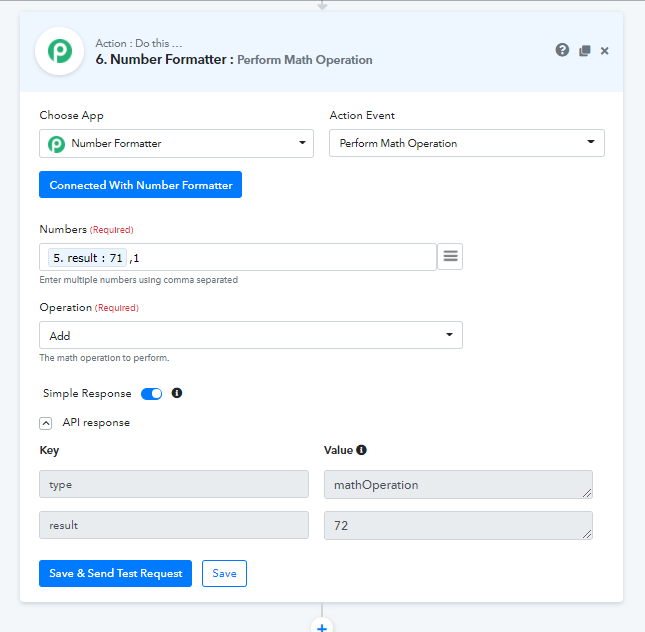Click the 'result' key field

click(174, 525)
